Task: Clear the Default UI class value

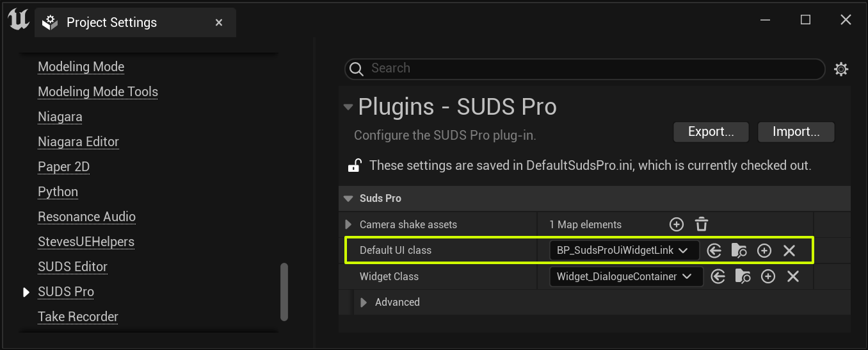Action: (x=789, y=251)
